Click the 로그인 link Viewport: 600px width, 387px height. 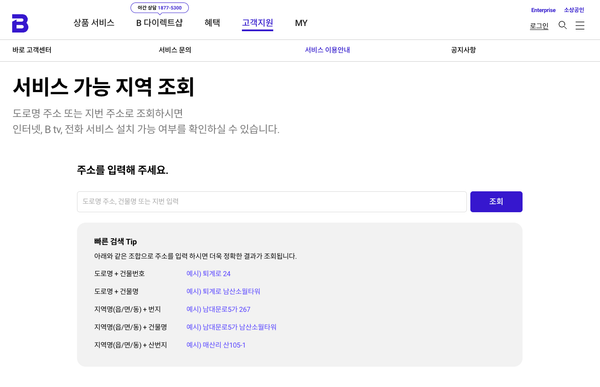[x=539, y=26]
